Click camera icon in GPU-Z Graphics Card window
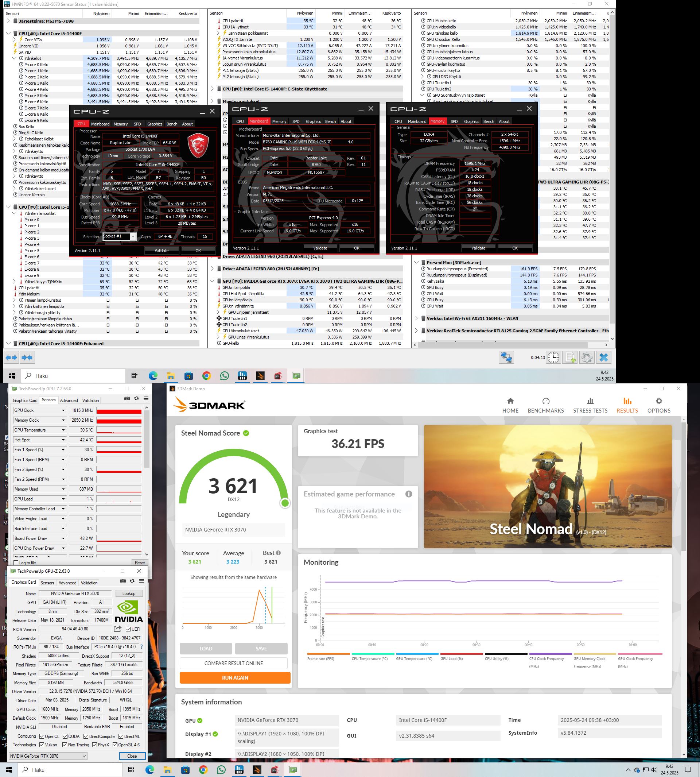The height and width of the screenshot is (777, 700). point(123,581)
